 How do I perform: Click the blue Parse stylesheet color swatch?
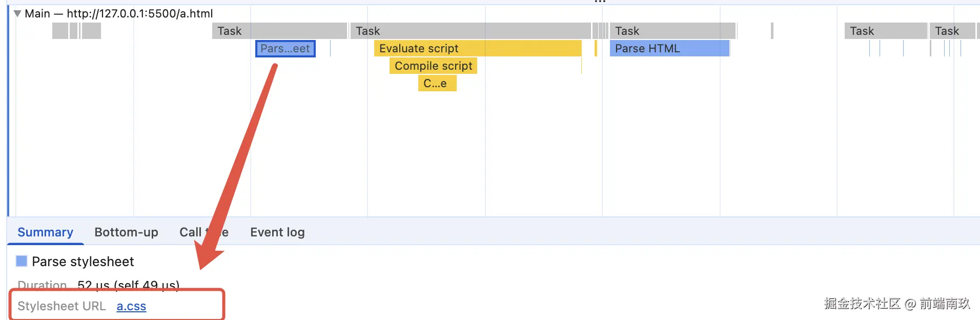point(22,261)
